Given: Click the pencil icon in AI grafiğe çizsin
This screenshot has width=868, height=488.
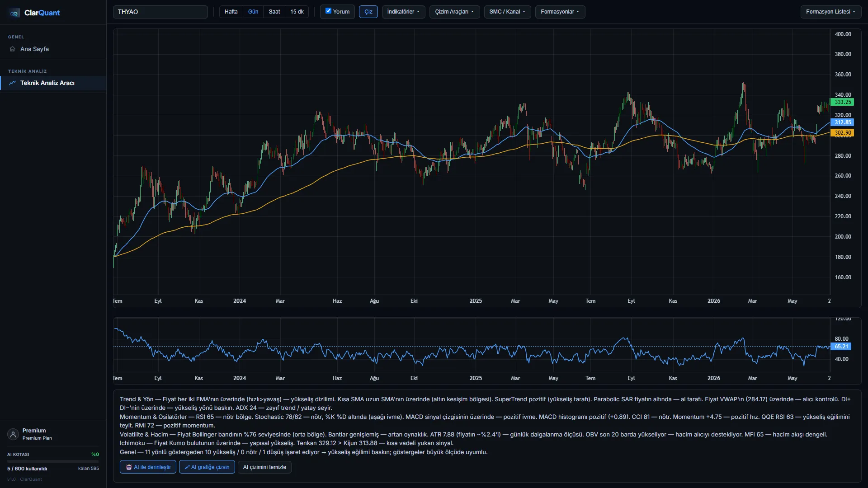Looking at the screenshot, I should click(x=187, y=467).
